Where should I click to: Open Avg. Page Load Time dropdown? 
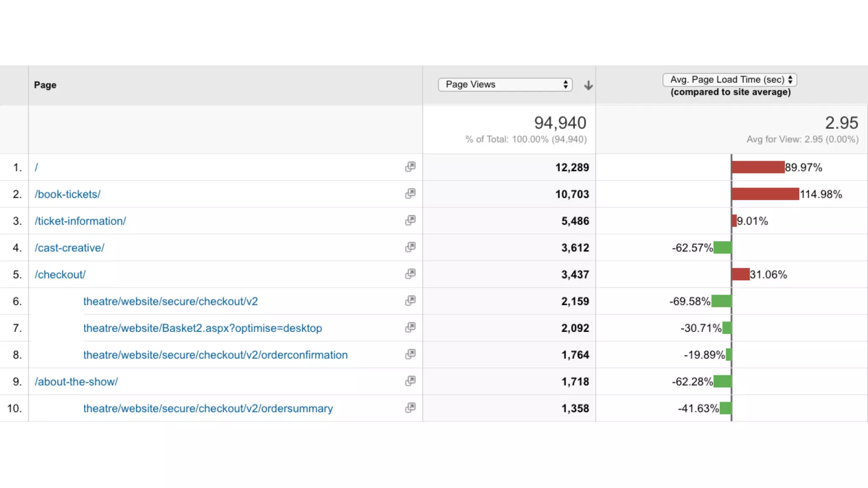pos(730,80)
